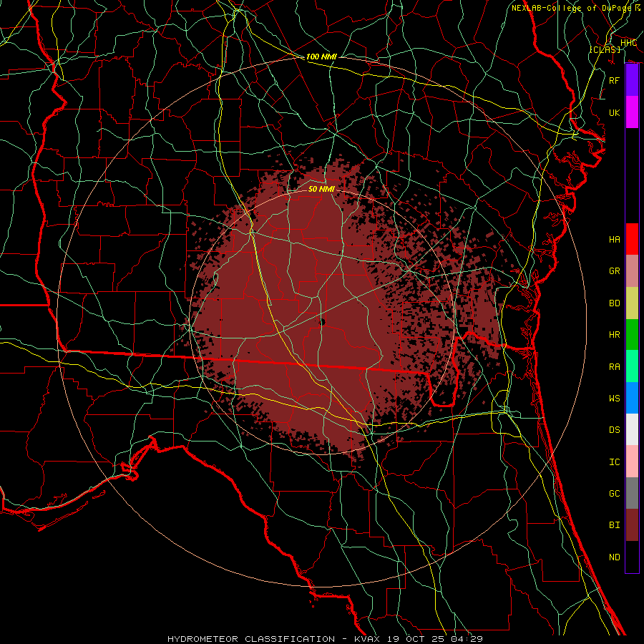
Task: Click the KVAX radar site marker dot
Action: click(x=322, y=323)
